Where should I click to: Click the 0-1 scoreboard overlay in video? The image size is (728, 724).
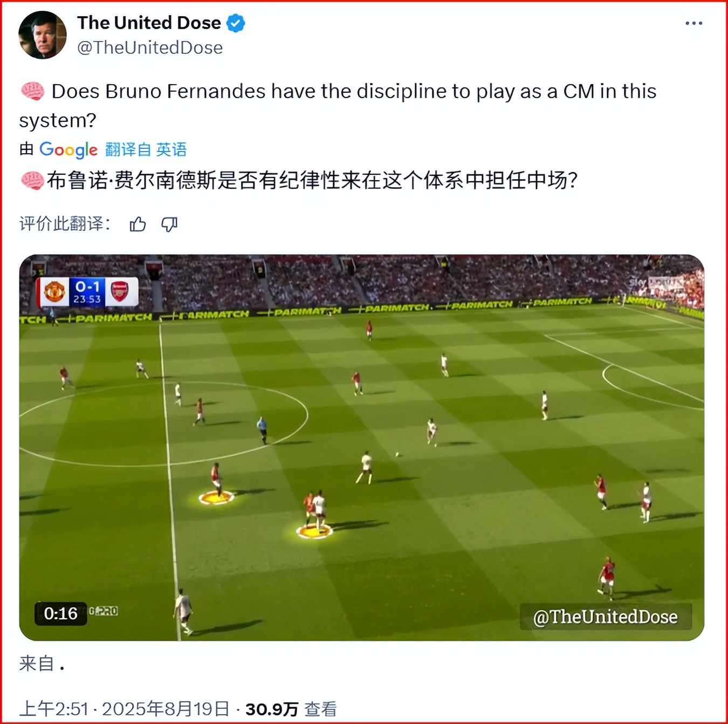pyautogui.click(x=87, y=292)
